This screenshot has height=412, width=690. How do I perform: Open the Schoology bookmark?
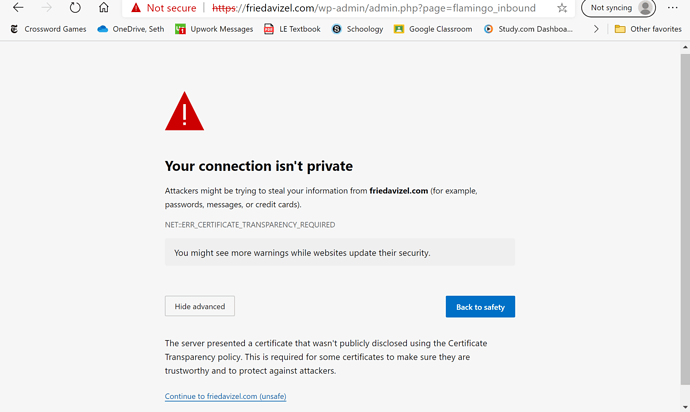pos(357,29)
